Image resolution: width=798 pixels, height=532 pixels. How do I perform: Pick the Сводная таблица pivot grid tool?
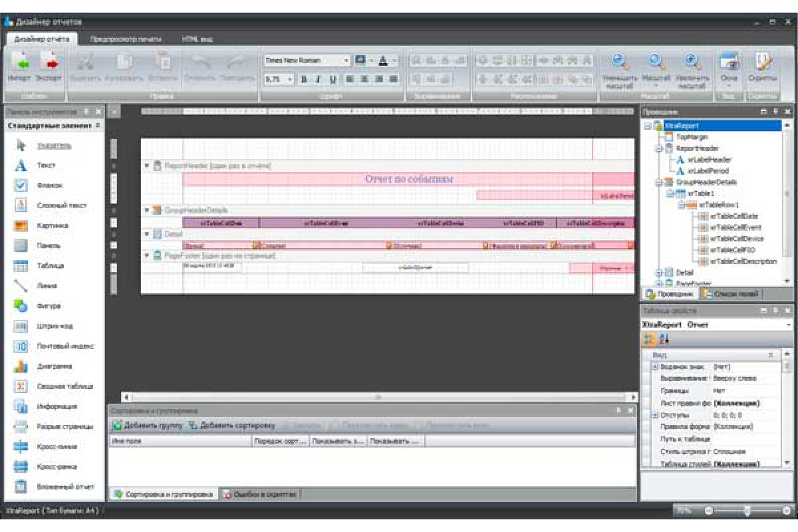[65, 386]
